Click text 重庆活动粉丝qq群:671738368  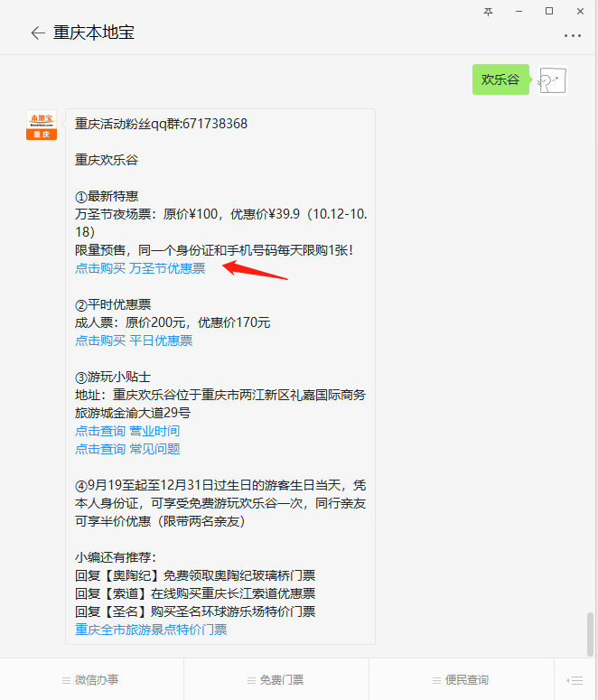click(161, 124)
